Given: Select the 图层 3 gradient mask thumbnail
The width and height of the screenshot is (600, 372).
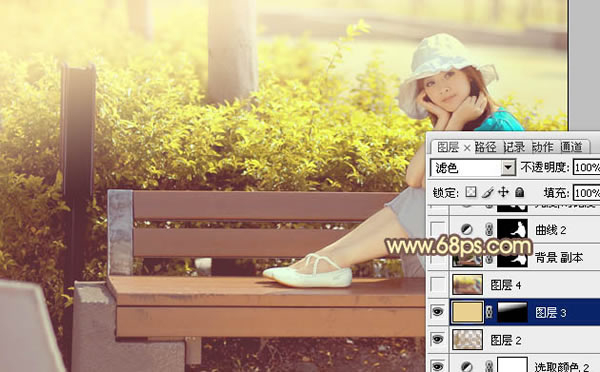Looking at the screenshot, I should 512,312.
